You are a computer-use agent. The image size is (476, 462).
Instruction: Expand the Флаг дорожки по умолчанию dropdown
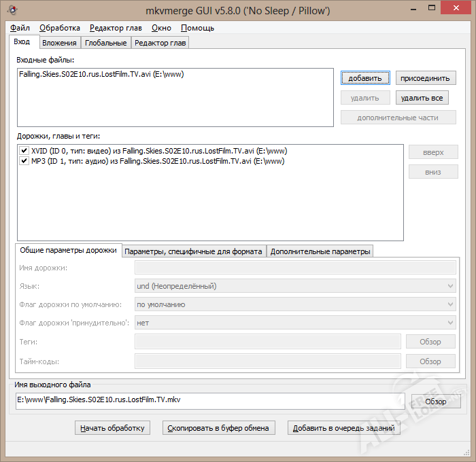tap(295, 304)
